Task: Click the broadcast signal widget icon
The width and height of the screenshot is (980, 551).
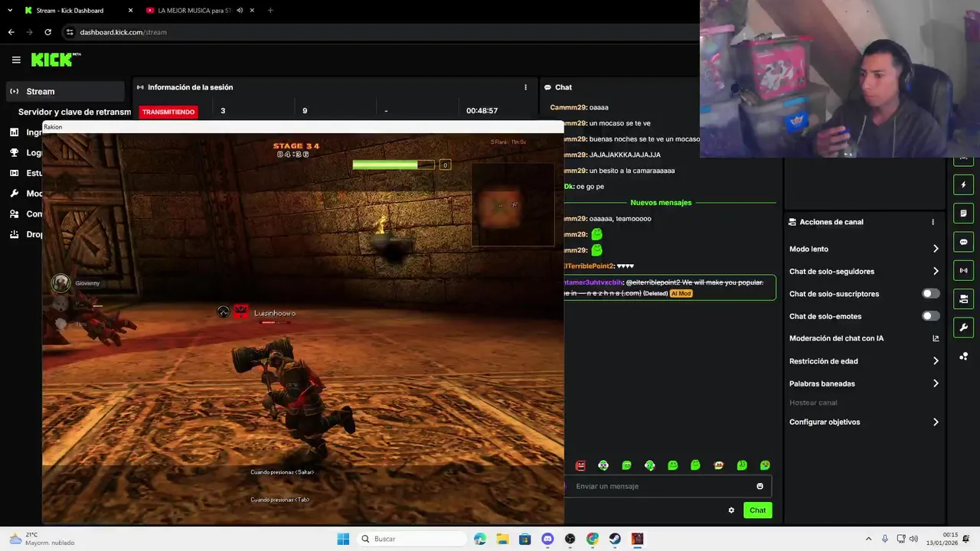Action: pos(963,270)
